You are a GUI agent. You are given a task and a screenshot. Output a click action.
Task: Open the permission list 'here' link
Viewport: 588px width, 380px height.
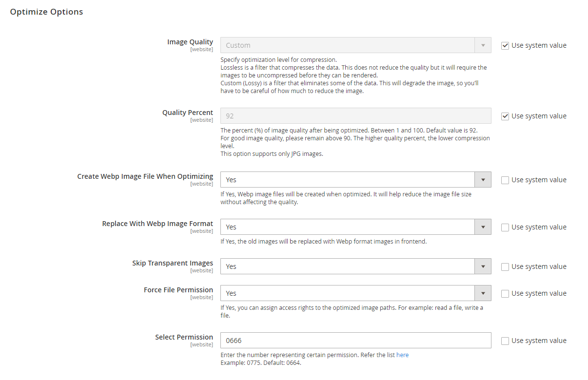402,355
